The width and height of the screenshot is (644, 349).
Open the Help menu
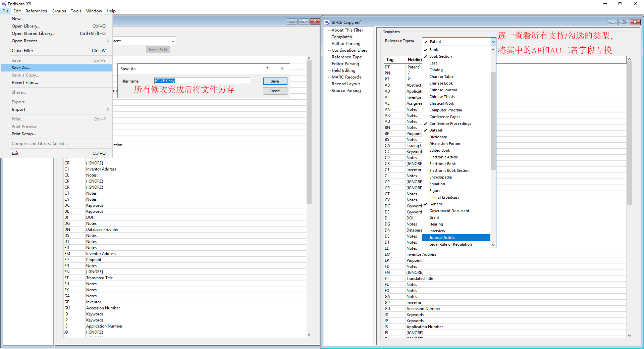coord(111,11)
